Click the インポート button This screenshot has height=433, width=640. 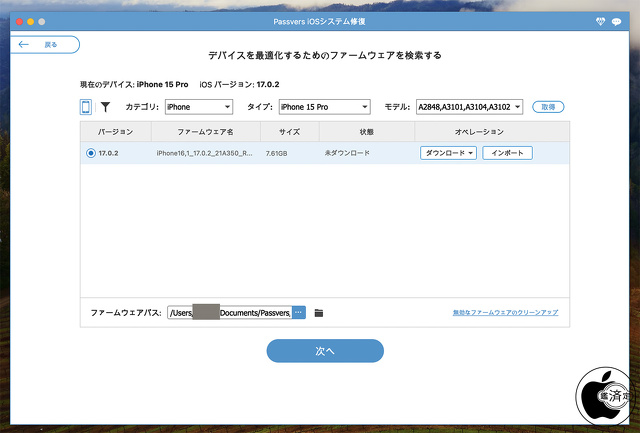click(507, 153)
